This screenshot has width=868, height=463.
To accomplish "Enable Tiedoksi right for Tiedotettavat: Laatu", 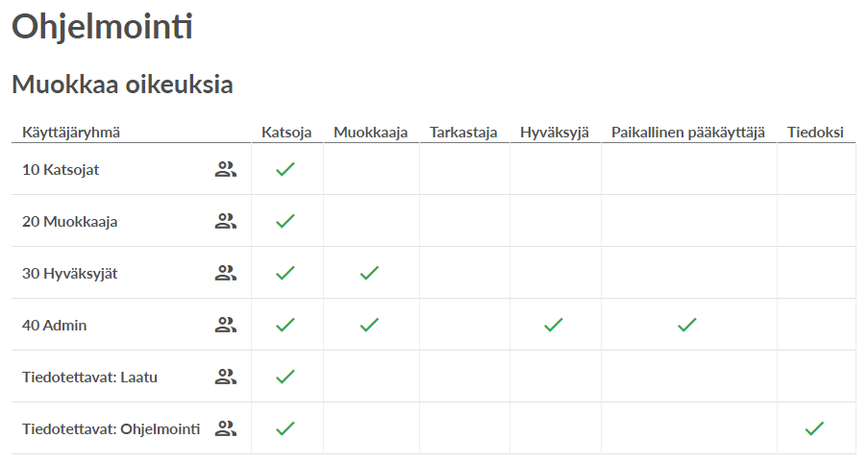I will pos(816,377).
